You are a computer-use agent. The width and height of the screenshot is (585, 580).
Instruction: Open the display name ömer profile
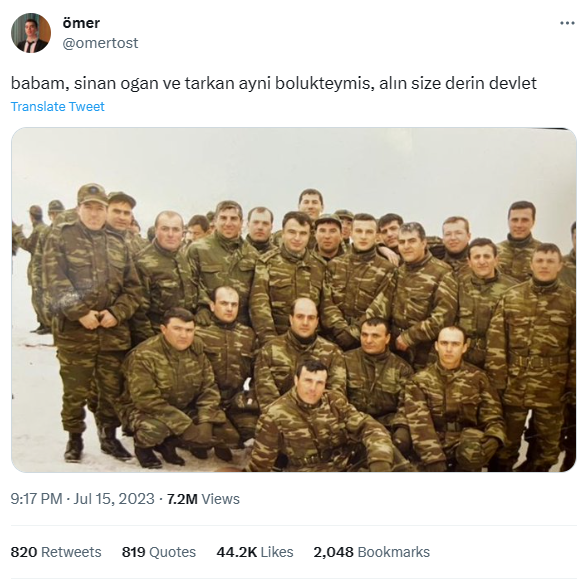(81, 23)
